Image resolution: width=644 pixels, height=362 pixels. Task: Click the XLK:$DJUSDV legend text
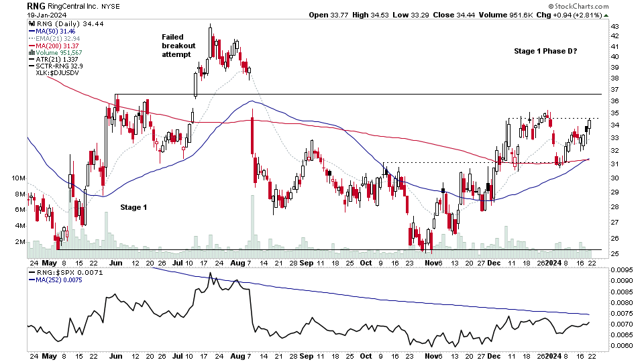tap(57, 72)
